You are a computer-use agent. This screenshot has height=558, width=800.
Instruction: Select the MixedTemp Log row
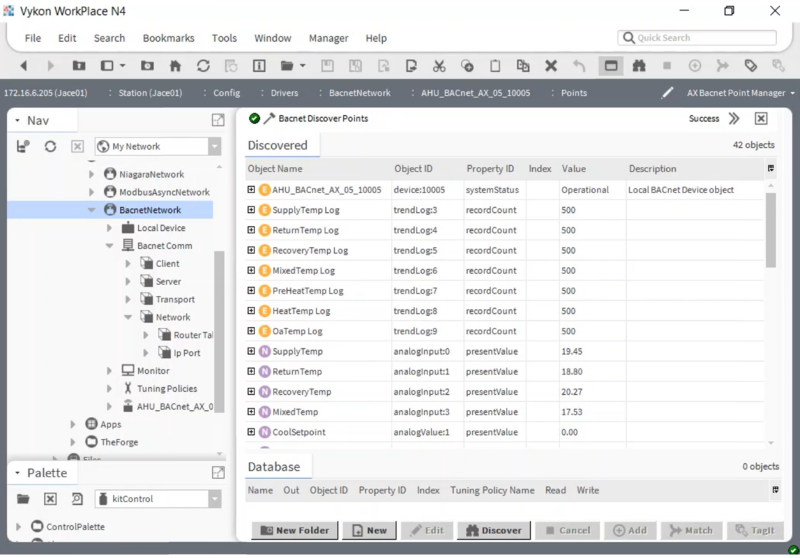[x=504, y=270]
